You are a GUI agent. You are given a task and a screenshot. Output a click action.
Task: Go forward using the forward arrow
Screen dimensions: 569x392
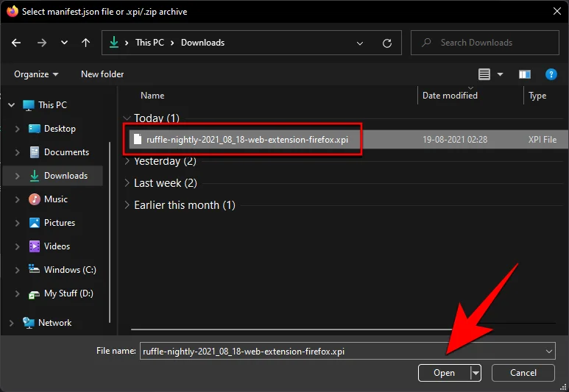42,43
